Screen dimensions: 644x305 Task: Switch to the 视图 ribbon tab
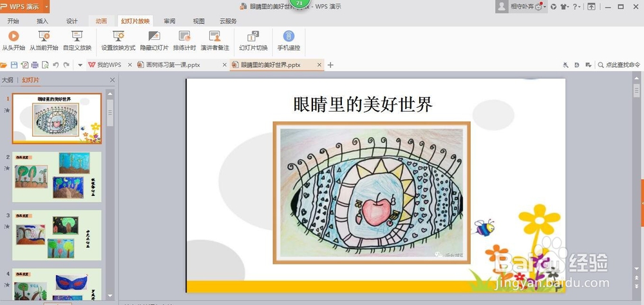click(199, 21)
